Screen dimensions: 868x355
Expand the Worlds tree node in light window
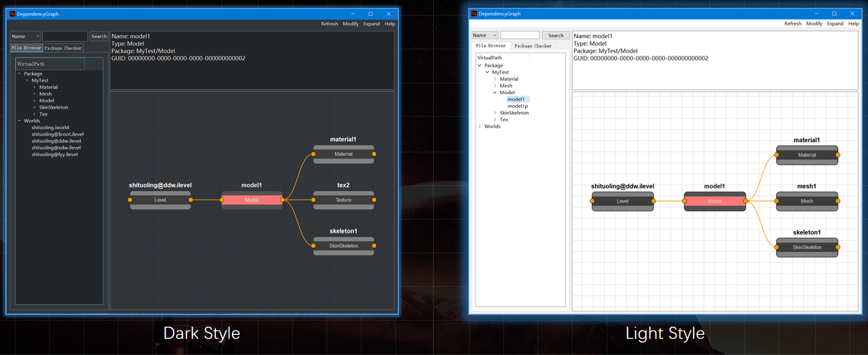[x=480, y=126]
